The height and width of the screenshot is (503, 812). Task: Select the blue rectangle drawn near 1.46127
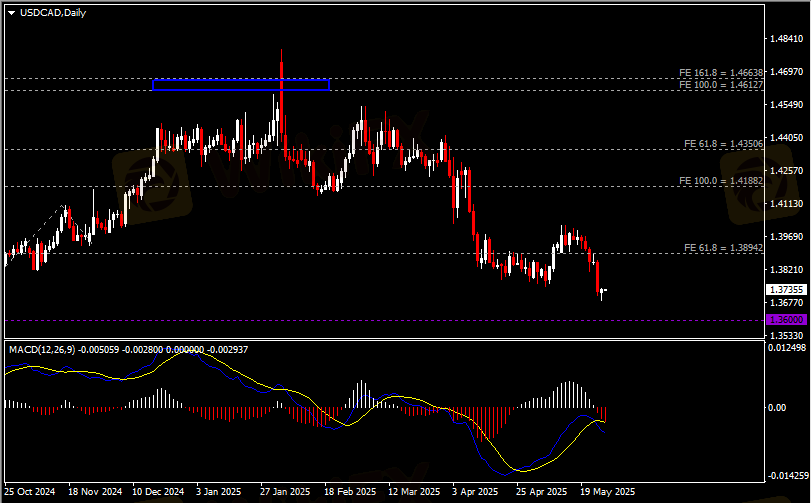(241, 84)
